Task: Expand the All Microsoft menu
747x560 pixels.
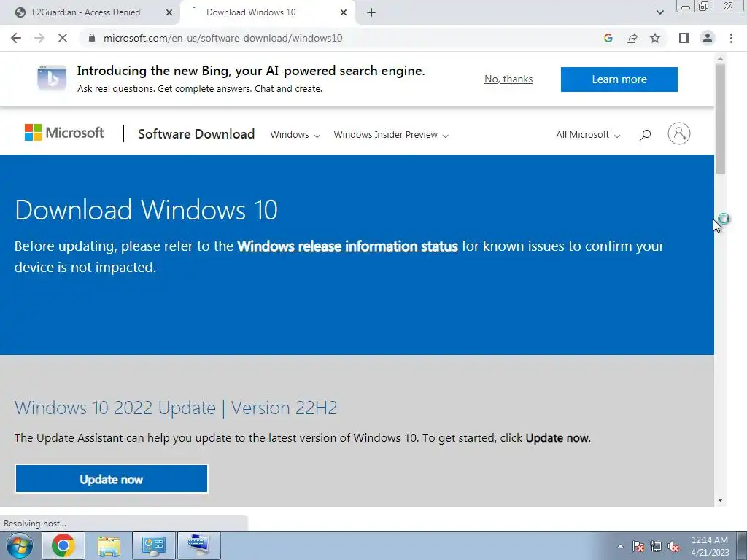Action: (x=588, y=135)
